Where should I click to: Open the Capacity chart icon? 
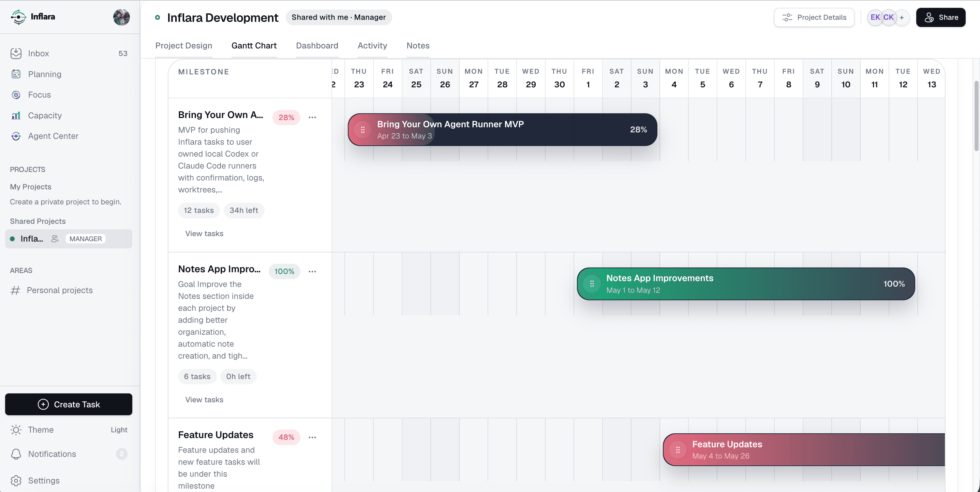click(16, 115)
